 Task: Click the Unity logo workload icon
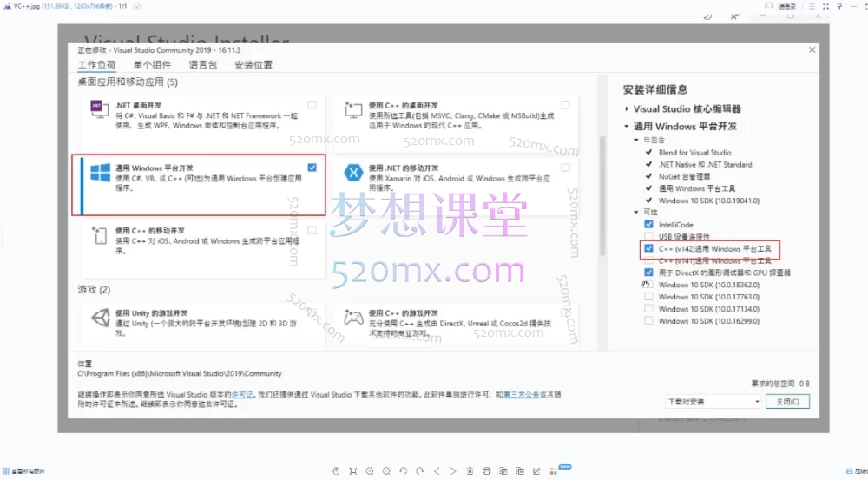pos(100,318)
